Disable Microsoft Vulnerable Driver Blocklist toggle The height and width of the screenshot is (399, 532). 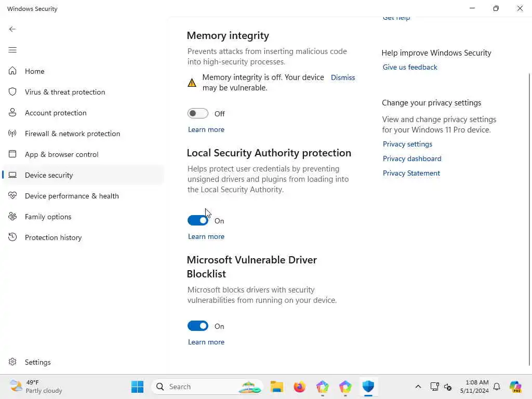click(x=198, y=326)
